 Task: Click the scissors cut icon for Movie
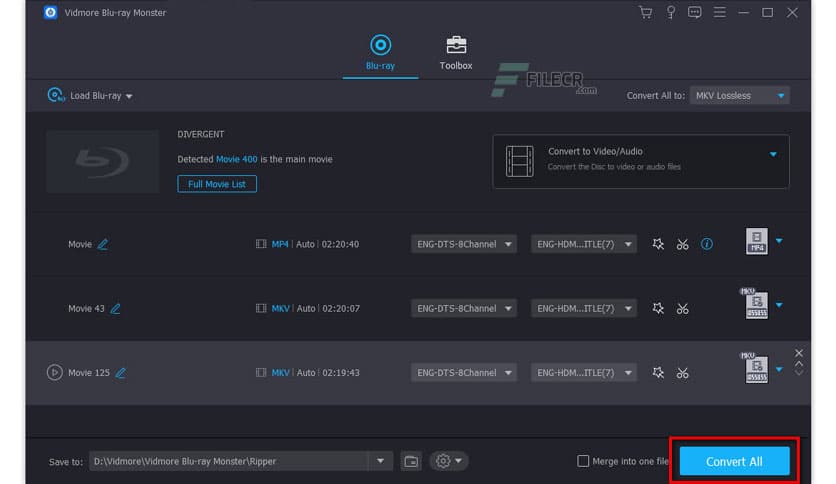click(x=682, y=244)
